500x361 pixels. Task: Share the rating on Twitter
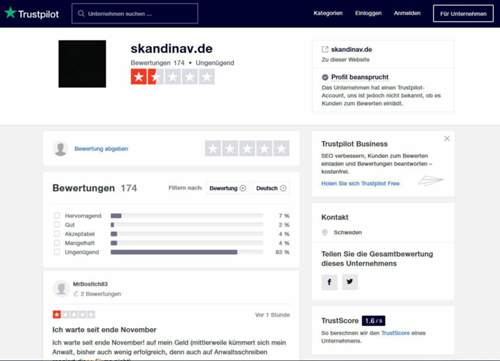pyautogui.click(x=350, y=282)
